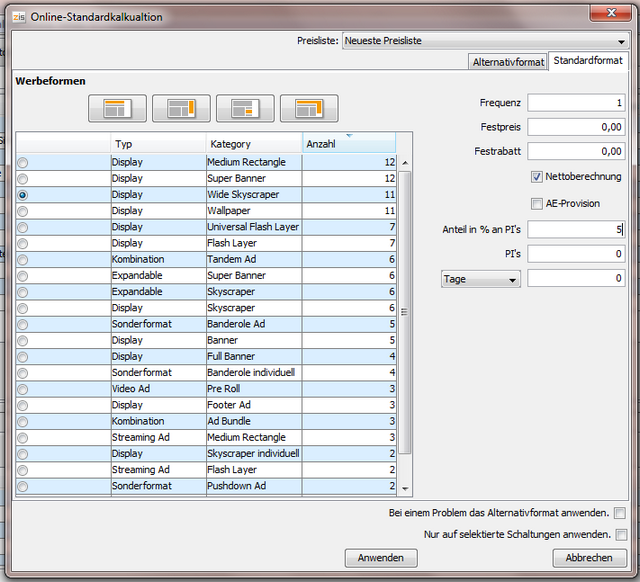This screenshot has width=640, height=582.
Task: Click the Anwenden button
Action: point(381,558)
